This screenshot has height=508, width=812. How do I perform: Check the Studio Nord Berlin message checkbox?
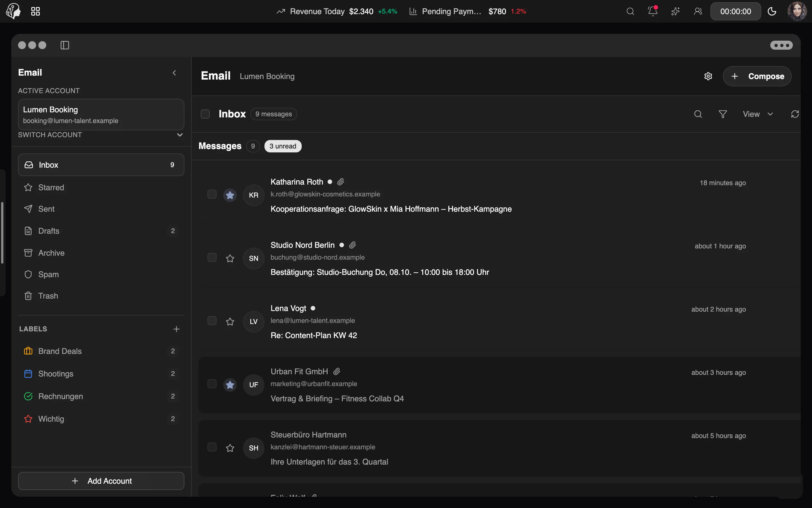point(212,257)
